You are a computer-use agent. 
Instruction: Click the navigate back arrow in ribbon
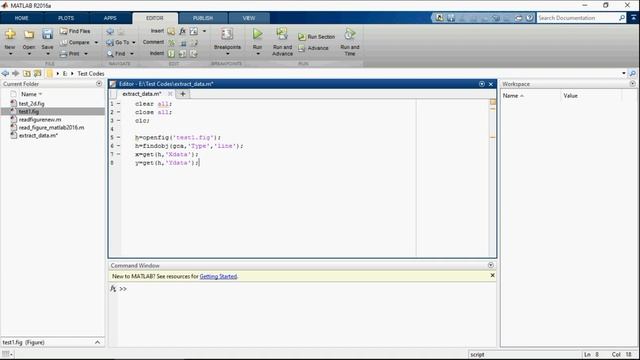(110, 31)
